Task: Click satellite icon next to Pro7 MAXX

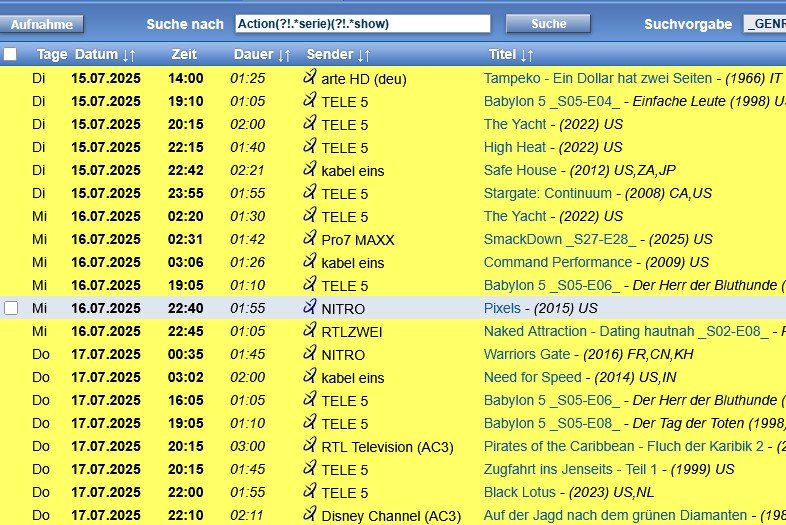Action: tap(310, 239)
